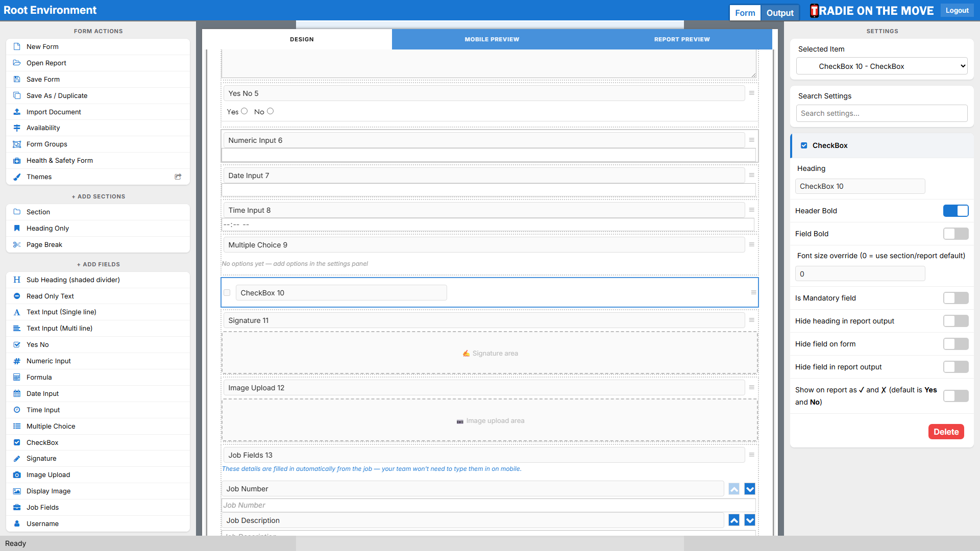
Task: Click the Search settings input
Action: tap(881, 113)
